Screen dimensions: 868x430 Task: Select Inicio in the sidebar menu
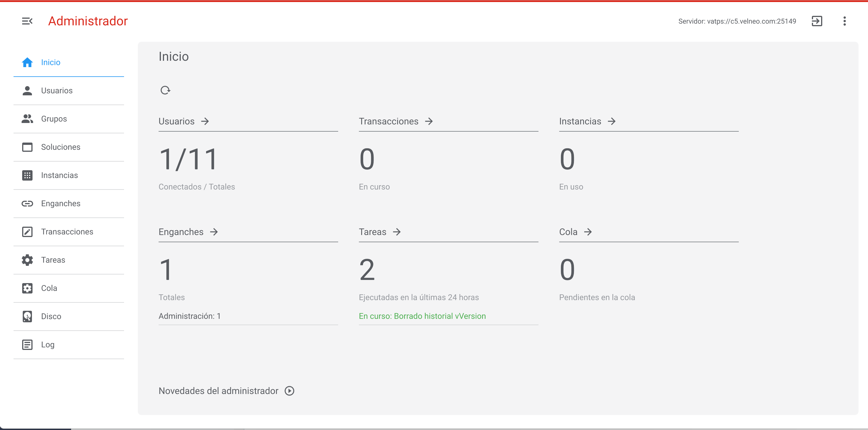tap(69, 62)
